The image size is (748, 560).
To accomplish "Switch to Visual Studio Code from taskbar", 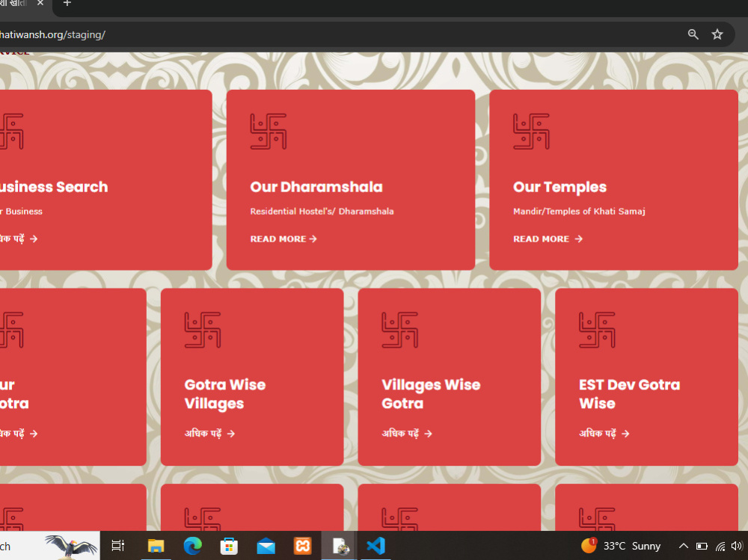I will (x=376, y=546).
